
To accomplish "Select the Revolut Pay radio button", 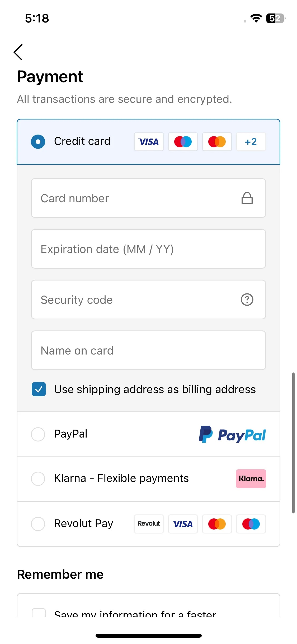I will pos(38,524).
